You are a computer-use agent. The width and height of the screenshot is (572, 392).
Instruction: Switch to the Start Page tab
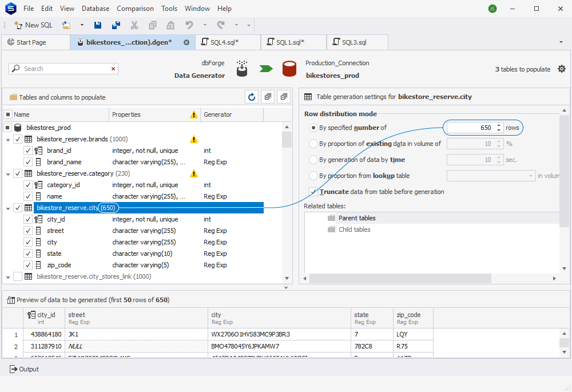click(x=35, y=42)
